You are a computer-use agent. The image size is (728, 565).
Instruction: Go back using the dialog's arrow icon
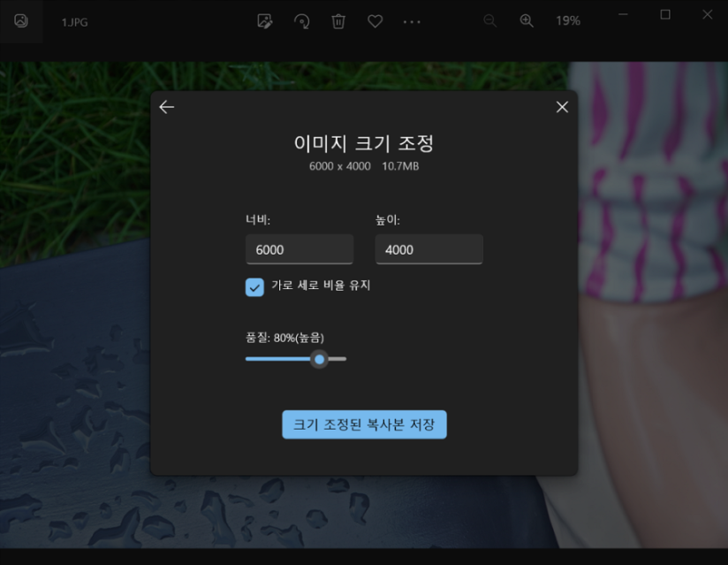coord(167,107)
